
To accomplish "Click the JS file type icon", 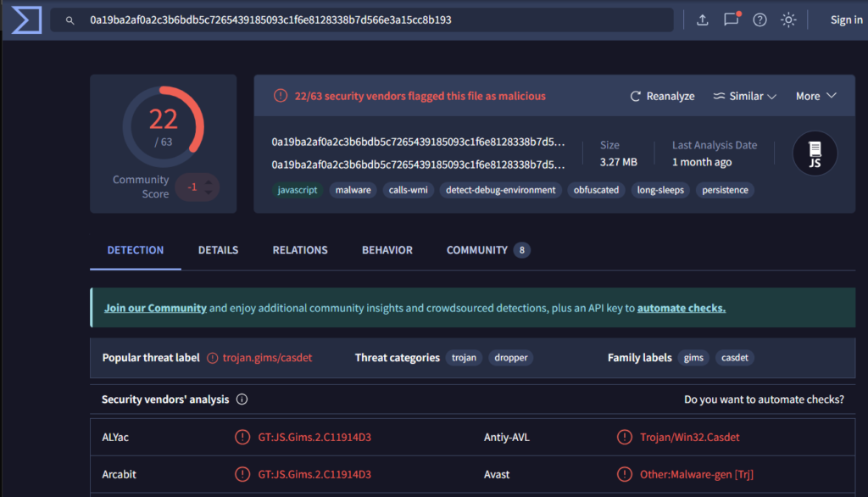I will [x=815, y=154].
